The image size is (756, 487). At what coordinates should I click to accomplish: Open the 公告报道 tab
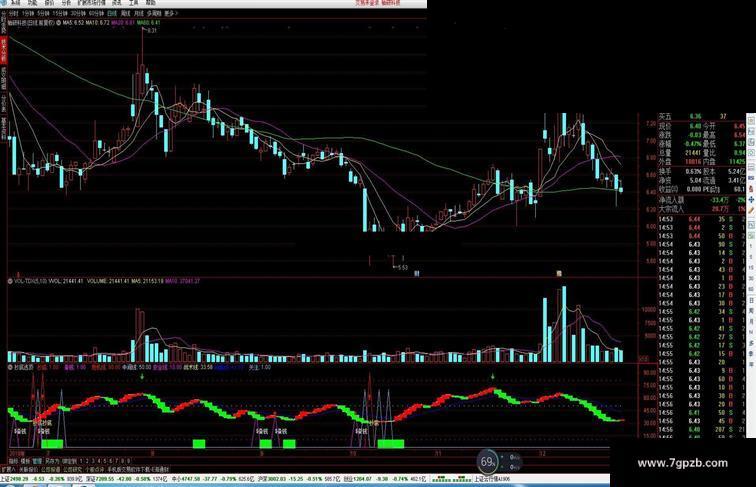(x=51, y=469)
